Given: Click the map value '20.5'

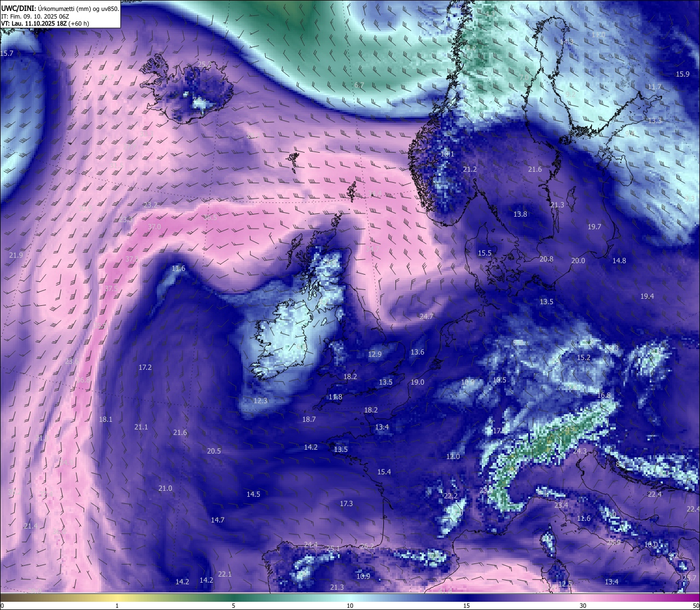Looking at the screenshot, I should (x=214, y=451).
